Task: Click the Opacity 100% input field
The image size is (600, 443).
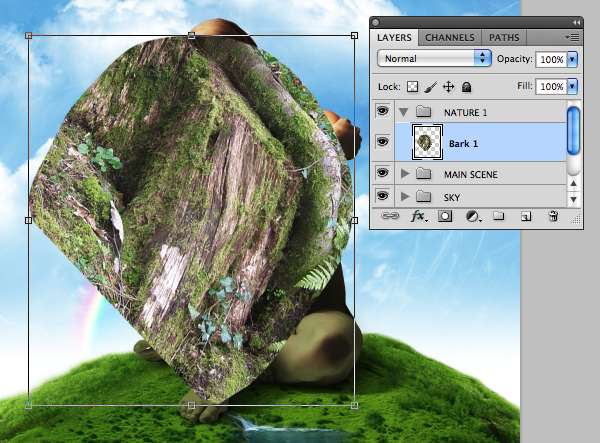Action: [x=551, y=59]
